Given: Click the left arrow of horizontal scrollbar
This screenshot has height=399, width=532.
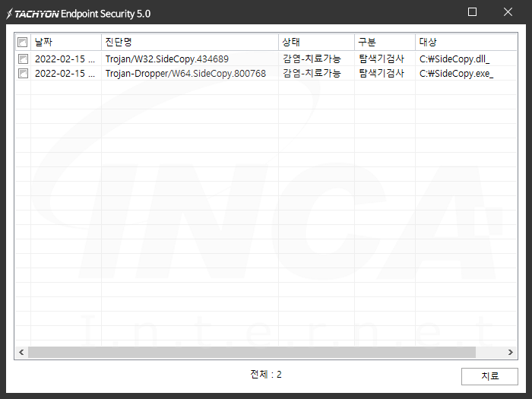Looking at the screenshot, I should (21, 352).
